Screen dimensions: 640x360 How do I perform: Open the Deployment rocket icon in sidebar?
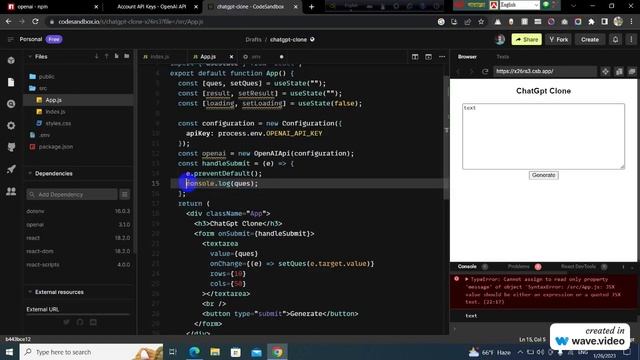(11, 169)
